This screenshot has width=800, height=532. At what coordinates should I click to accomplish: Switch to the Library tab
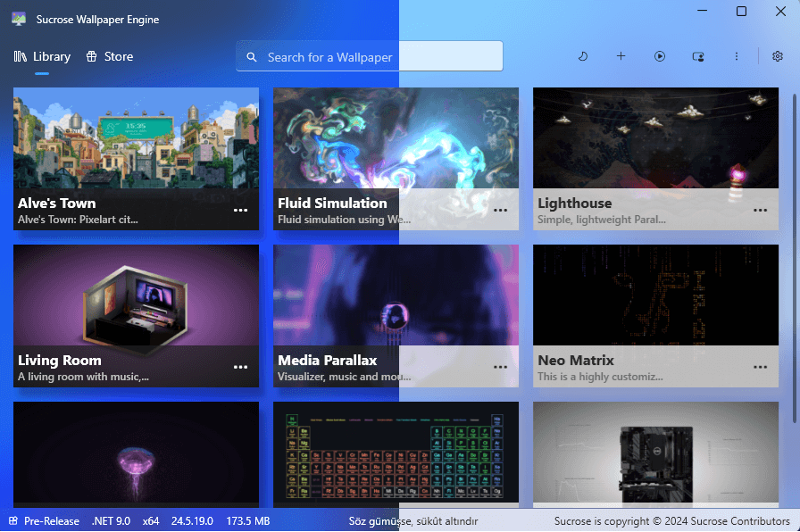[42, 56]
